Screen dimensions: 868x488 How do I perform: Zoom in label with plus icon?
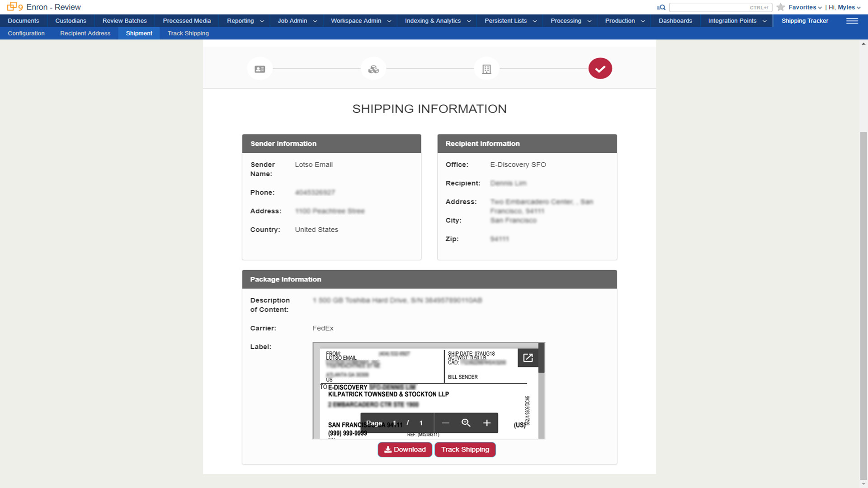pos(486,423)
